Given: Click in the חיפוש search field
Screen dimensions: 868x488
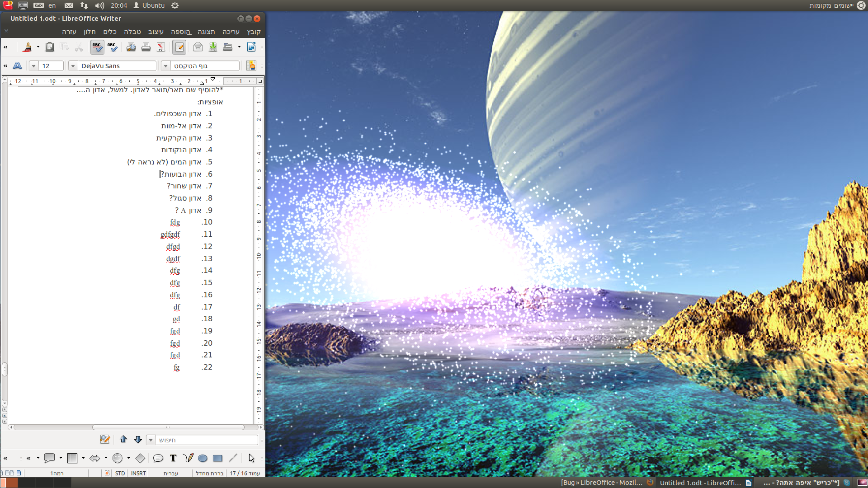Looking at the screenshot, I should click(x=206, y=440).
